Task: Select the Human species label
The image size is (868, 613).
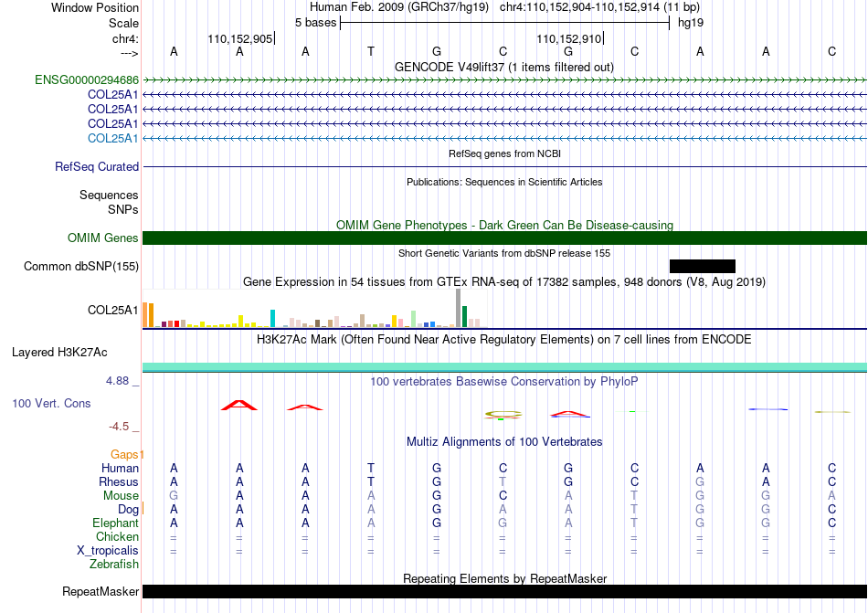Action: coord(120,468)
